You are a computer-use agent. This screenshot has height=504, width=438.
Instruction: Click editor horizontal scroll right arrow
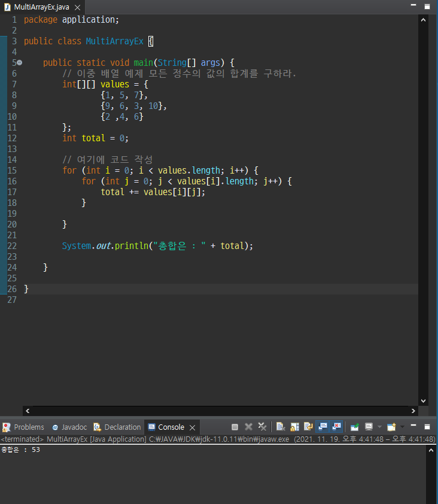click(413, 411)
